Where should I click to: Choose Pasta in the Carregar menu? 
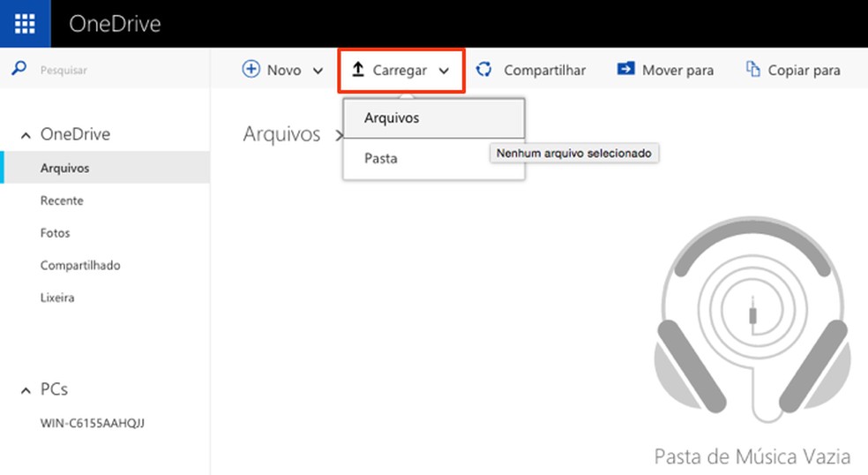(x=434, y=159)
